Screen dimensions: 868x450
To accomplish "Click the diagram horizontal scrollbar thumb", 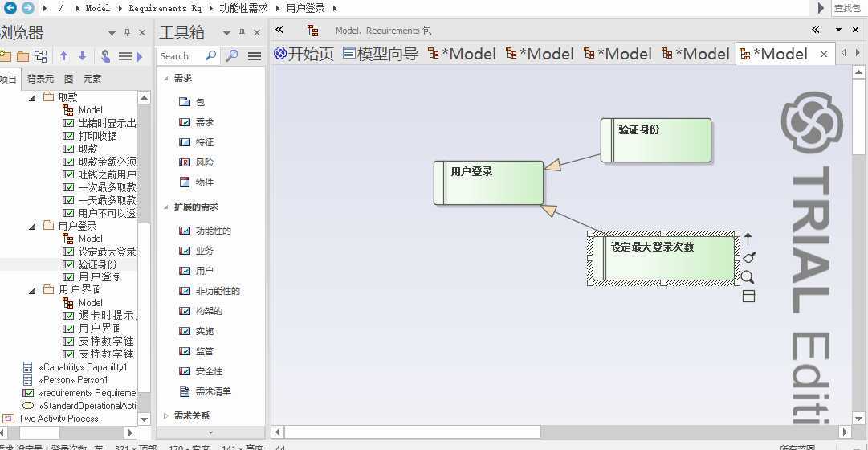I will [413, 432].
